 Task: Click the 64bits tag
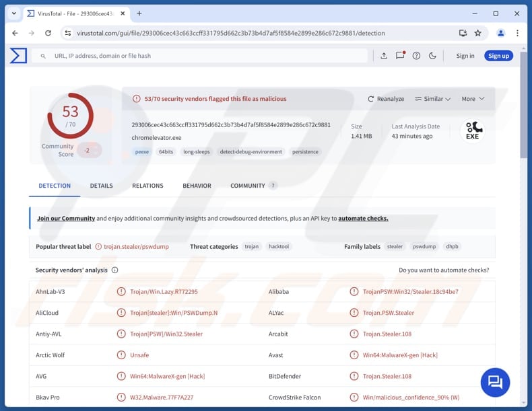[x=166, y=152]
